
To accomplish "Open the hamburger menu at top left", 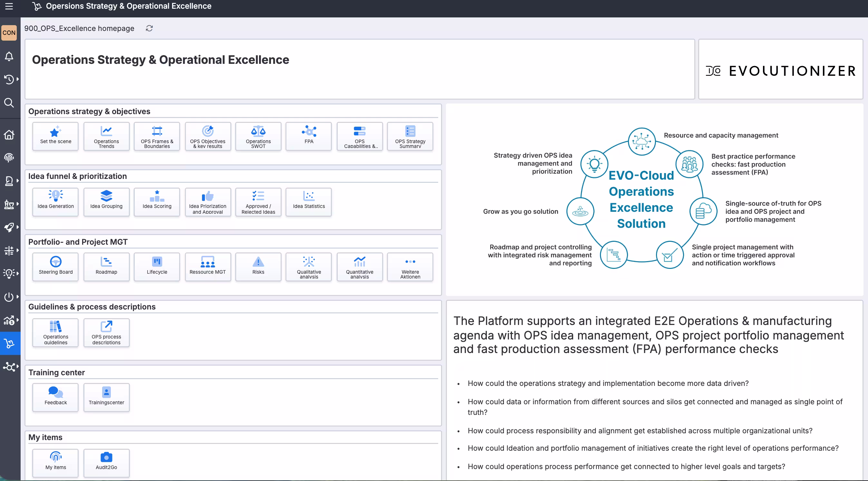I will click(x=9, y=6).
